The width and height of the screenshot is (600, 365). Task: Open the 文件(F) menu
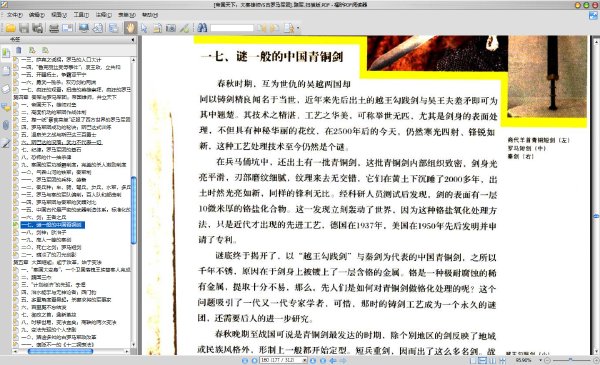click(x=15, y=15)
